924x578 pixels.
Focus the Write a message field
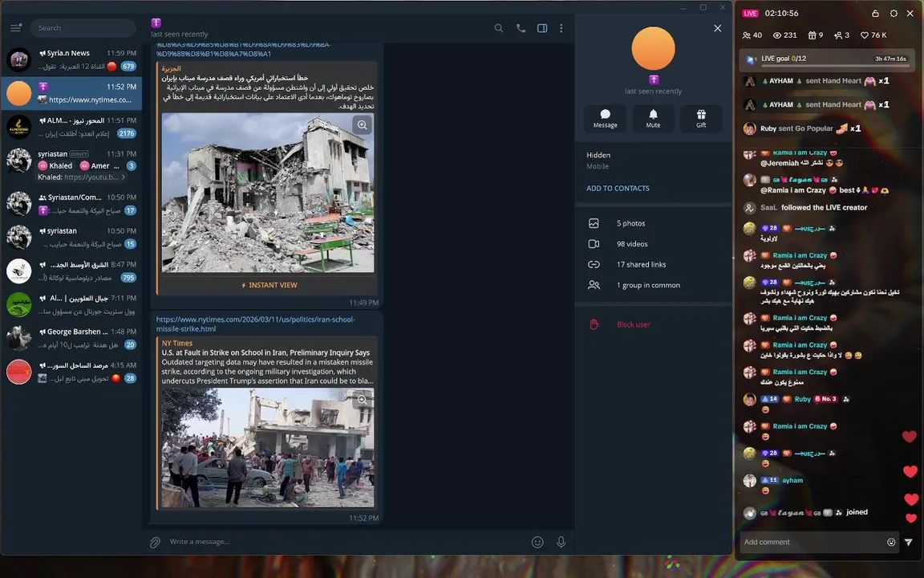click(346, 542)
